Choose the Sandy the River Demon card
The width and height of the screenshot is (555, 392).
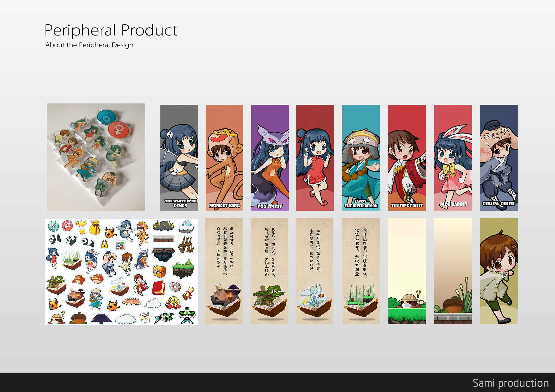[x=361, y=158]
